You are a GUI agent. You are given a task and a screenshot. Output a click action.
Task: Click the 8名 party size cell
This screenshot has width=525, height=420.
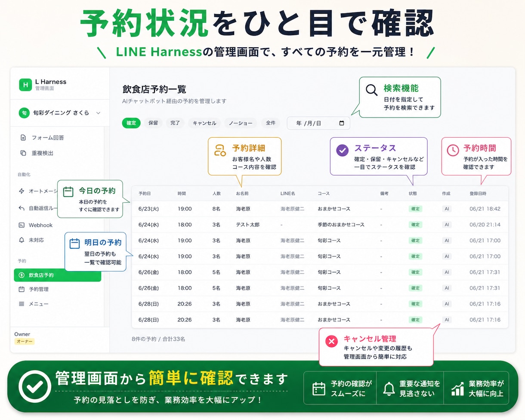coord(216,209)
